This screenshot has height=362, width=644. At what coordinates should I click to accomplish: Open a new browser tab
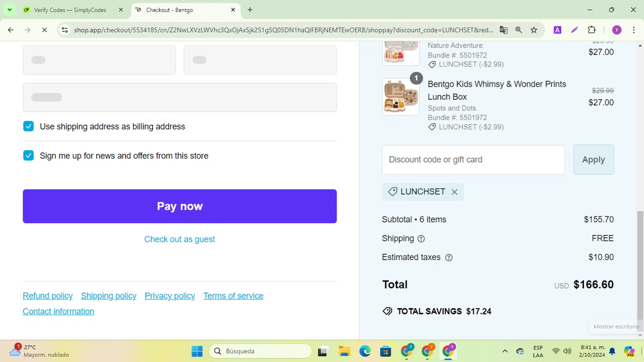(250, 10)
